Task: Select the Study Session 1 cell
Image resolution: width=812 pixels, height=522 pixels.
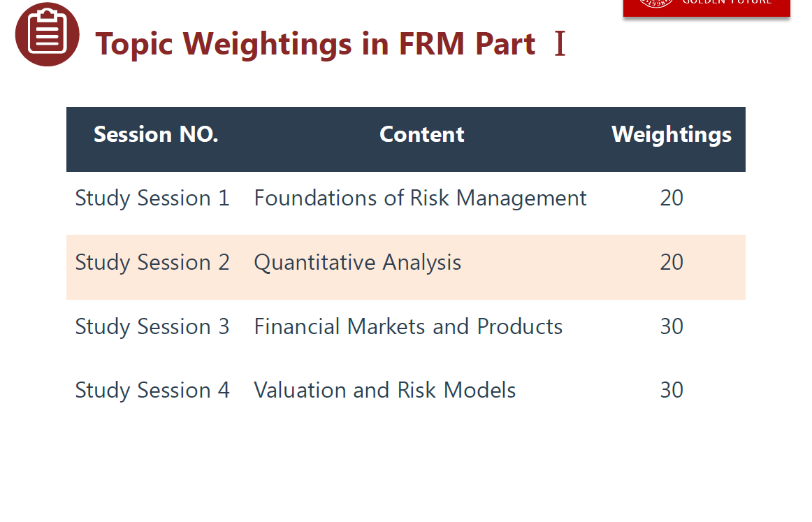Action: (x=152, y=198)
